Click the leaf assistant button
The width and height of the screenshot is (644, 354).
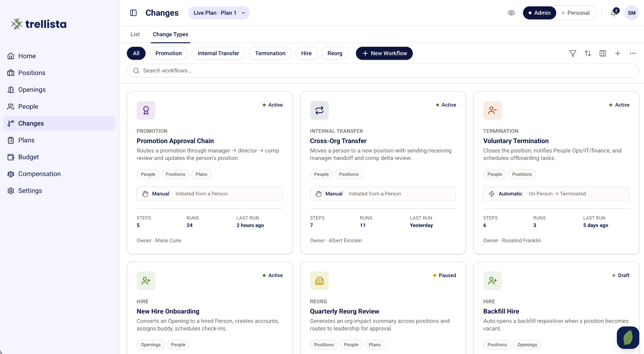pyautogui.click(x=628, y=338)
